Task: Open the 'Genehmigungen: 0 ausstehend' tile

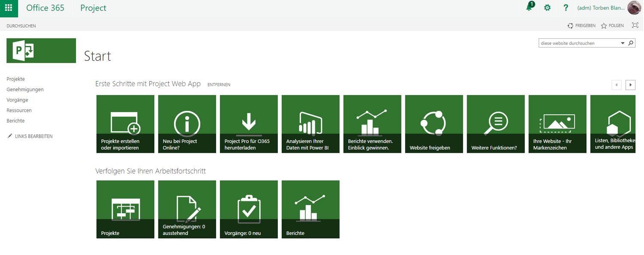Action: click(187, 209)
